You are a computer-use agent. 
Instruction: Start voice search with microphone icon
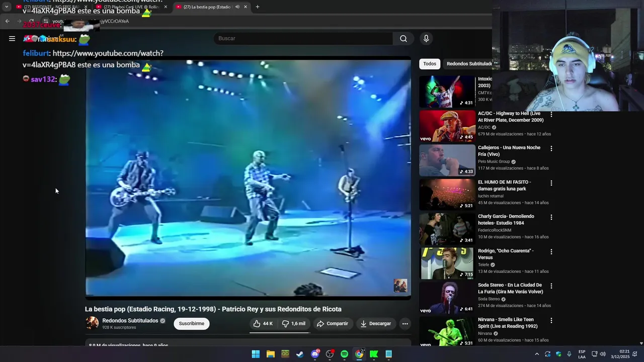pos(426,38)
